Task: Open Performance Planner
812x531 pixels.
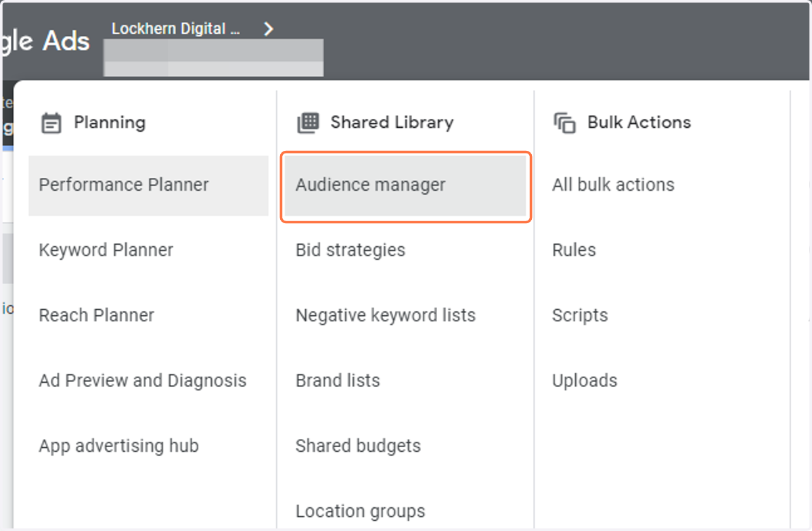Action: 148,185
